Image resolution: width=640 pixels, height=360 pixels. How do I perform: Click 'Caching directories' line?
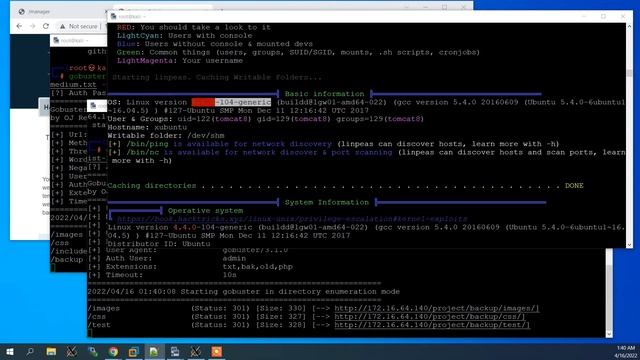(x=345, y=186)
